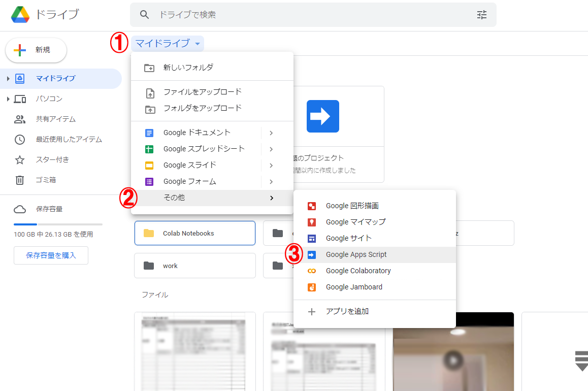Click Google スライド menu item
588x391 pixels.
(x=196, y=166)
